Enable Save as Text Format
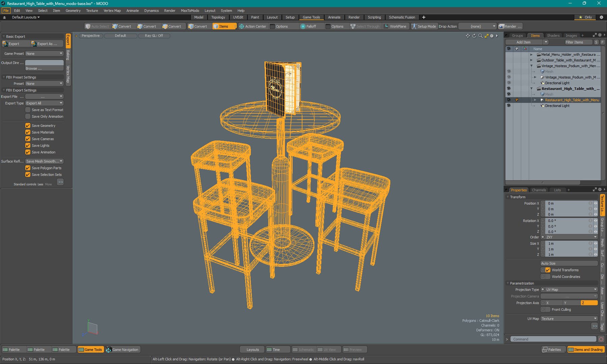Screen dimensions: 607x364 [28, 110]
